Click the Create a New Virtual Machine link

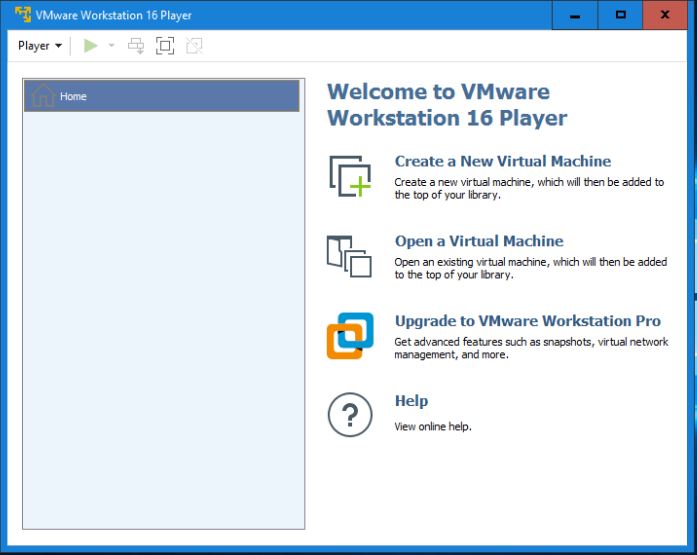pyautogui.click(x=503, y=161)
